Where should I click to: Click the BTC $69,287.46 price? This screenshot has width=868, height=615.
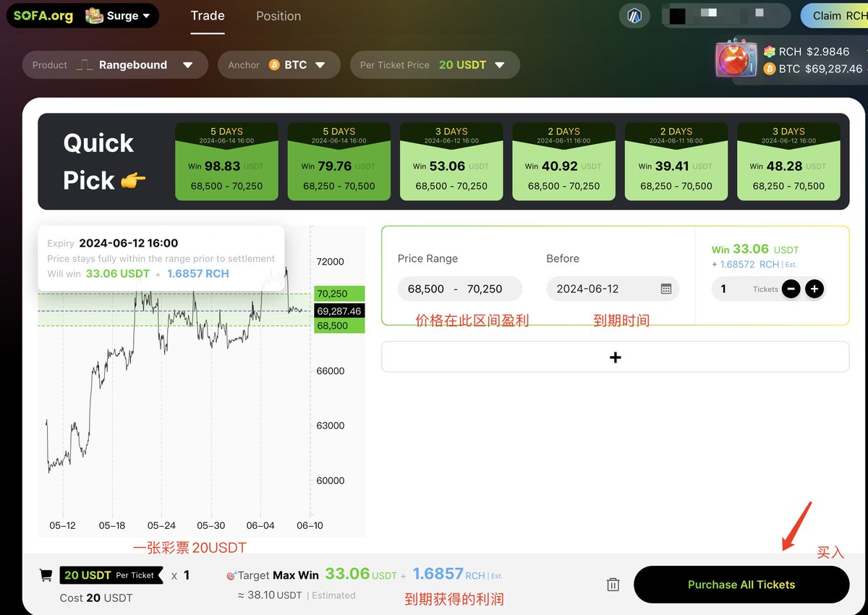(x=813, y=69)
